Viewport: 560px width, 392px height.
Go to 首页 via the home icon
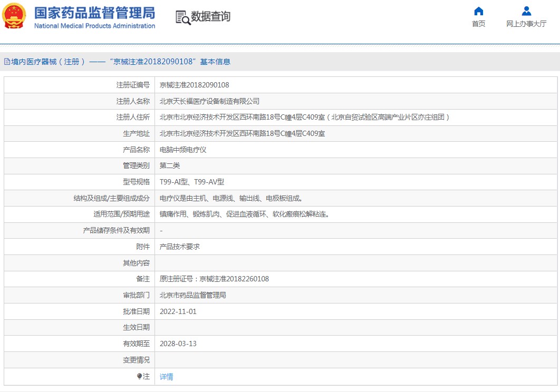point(479,11)
